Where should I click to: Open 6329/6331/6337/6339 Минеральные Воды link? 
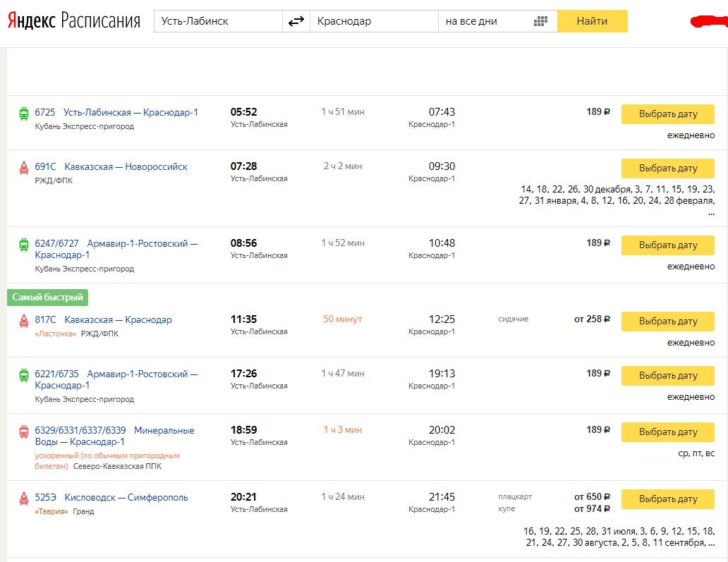click(x=114, y=436)
